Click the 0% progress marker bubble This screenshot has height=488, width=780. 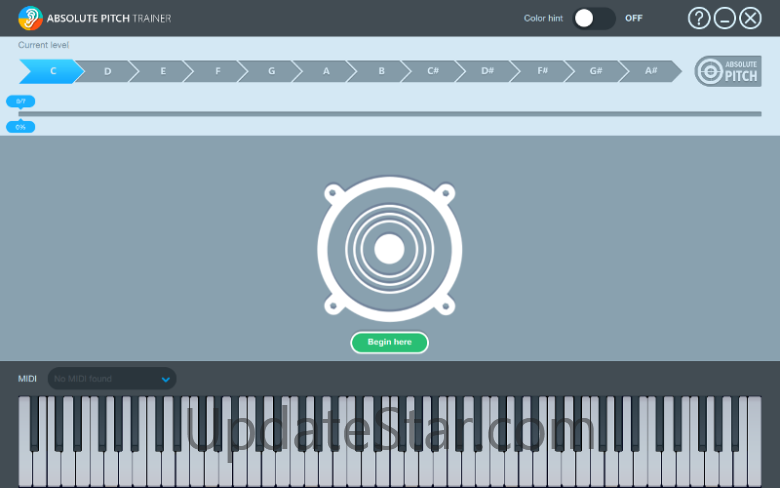(20, 127)
